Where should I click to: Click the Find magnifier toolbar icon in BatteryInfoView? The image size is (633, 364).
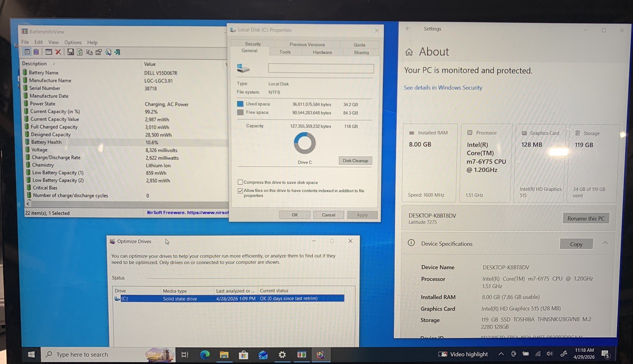coord(108,52)
